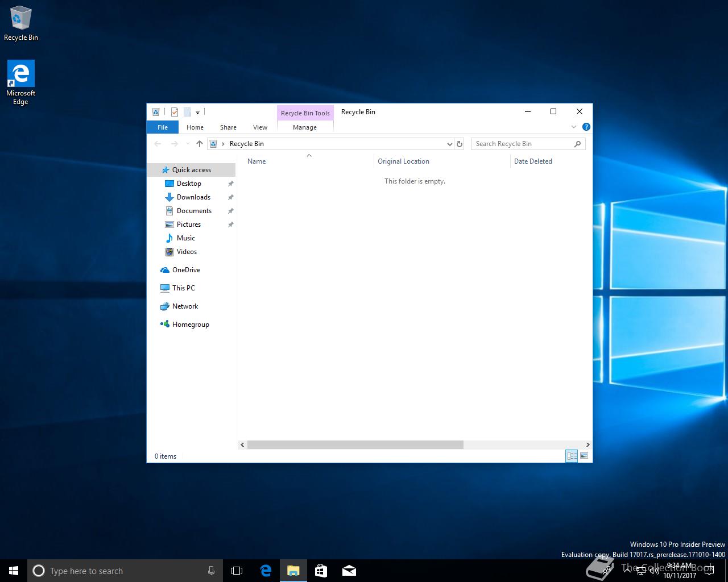
Task: Click the New folder icon in title bar
Action: pyautogui.click(x=187, y=112)
